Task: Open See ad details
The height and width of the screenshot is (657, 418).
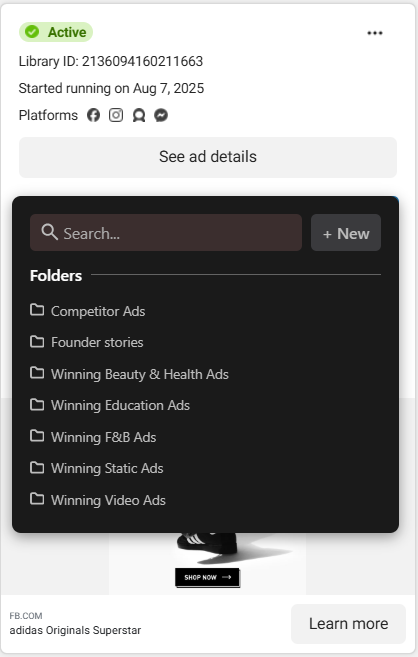Action: pos(208,157)
